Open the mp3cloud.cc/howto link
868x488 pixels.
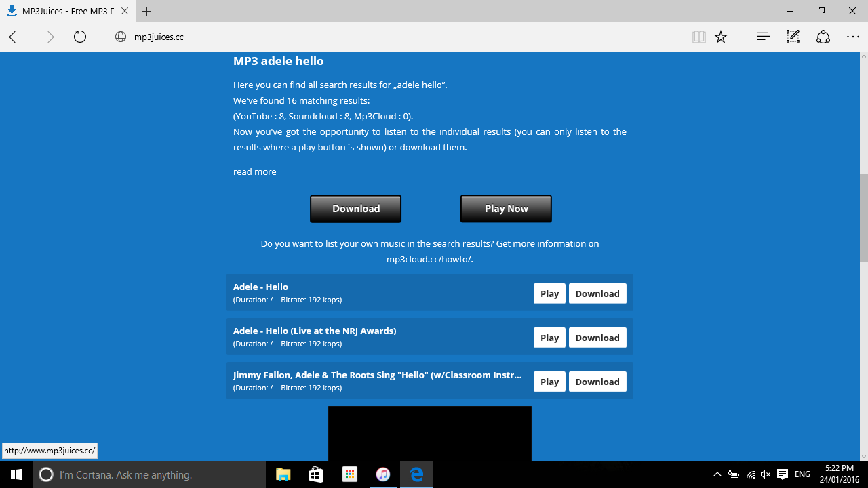[x=429, y=259]
